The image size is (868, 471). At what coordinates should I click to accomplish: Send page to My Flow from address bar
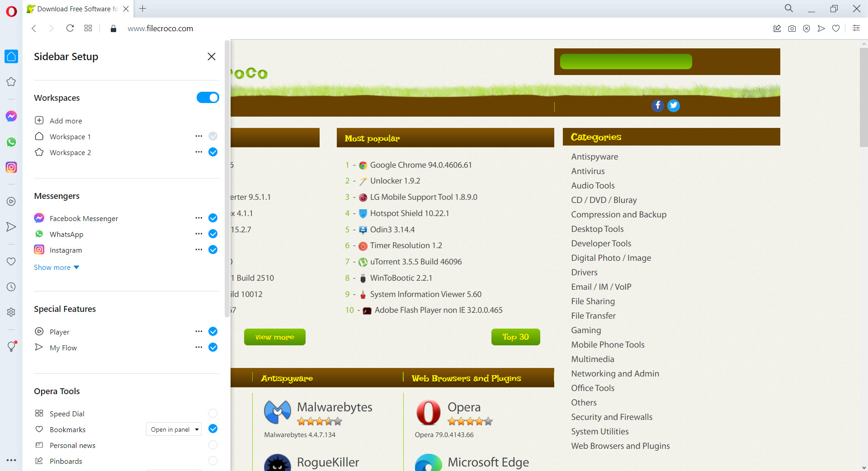click(821, 28)
